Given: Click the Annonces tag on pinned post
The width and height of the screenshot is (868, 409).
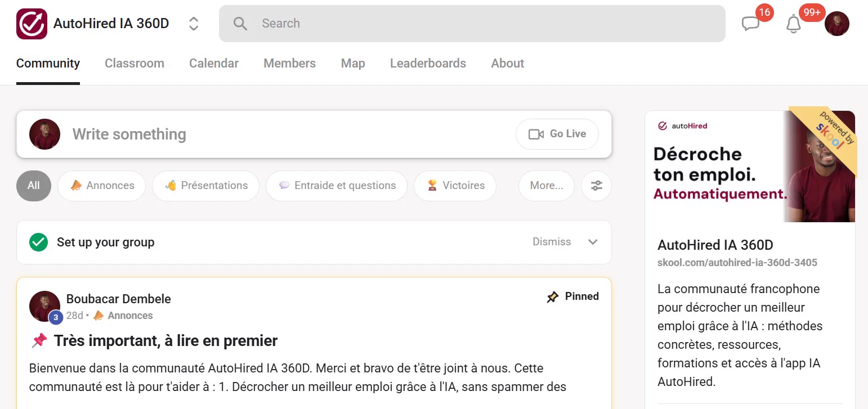Looking at the screenshot, I should pyautogui.click(x=123, y=316).
